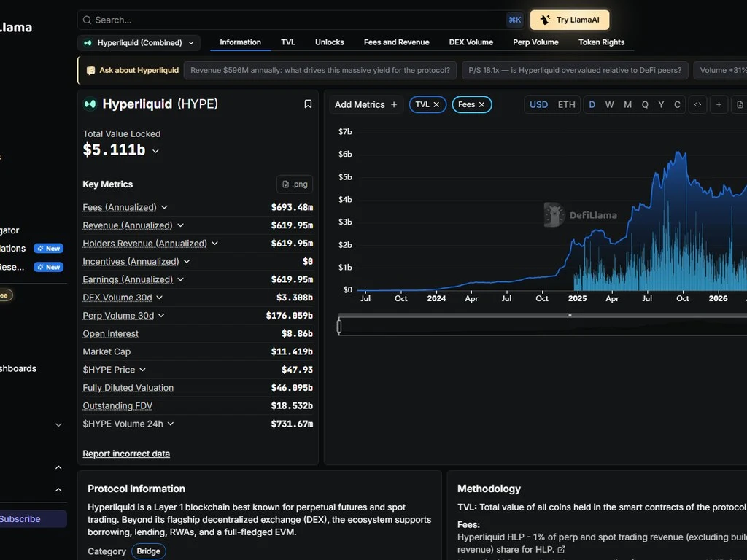Open the Information tab
This screenshot has width=747, height=560.
240,42
